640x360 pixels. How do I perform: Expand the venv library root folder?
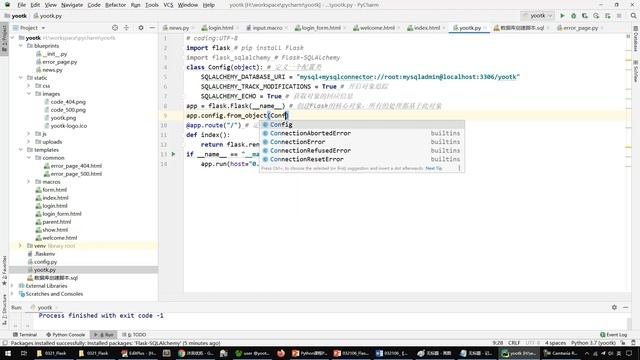click(20, 246)
